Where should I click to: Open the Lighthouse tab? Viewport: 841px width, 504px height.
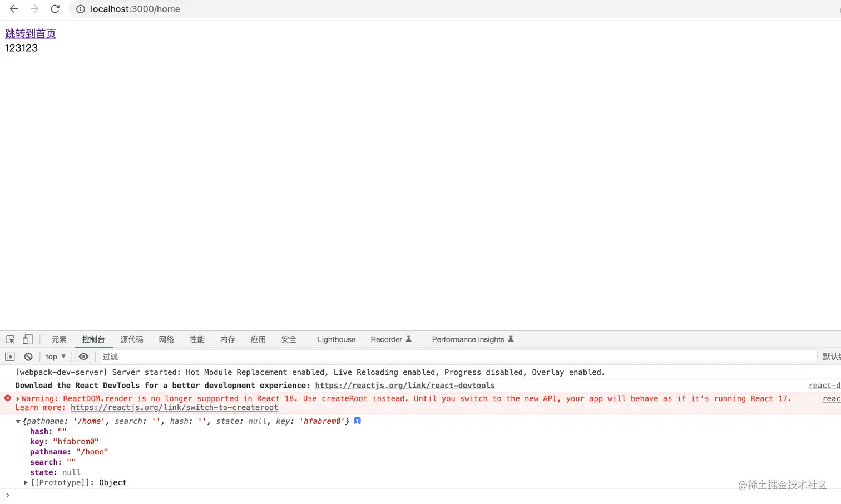pyautogui.click(x=337, y=339)
